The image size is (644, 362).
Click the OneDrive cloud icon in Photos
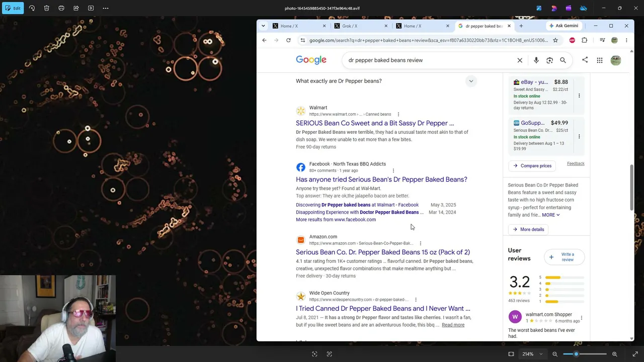[583, 8]
